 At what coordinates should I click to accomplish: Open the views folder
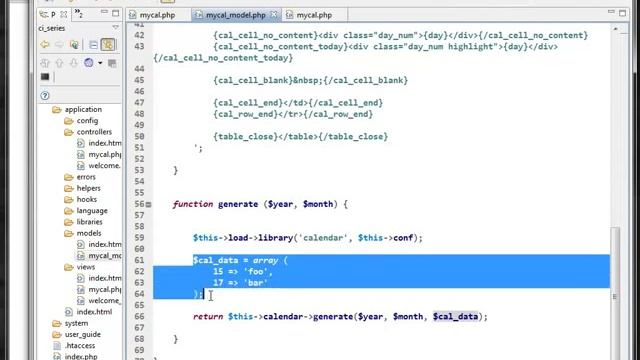tap(85, 267)
